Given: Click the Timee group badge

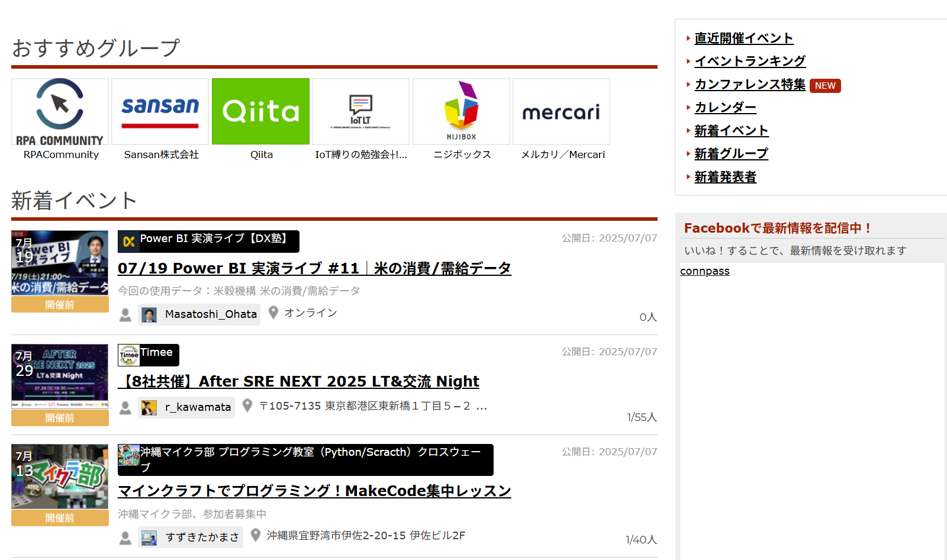Looking at the screenshot, I should click(x=149, y=355).
